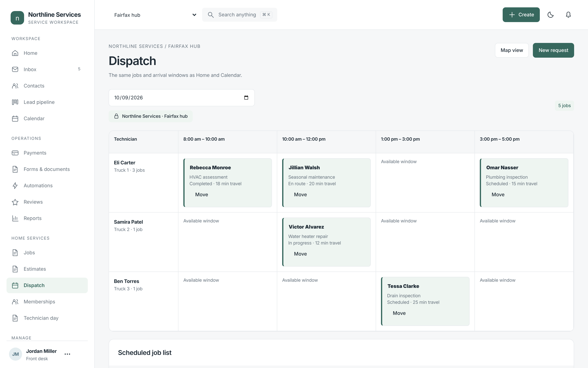Click the Memberships people icon
Image resolution: width=588 pixels, height=368 pixels.
click(x=15, y=302)
